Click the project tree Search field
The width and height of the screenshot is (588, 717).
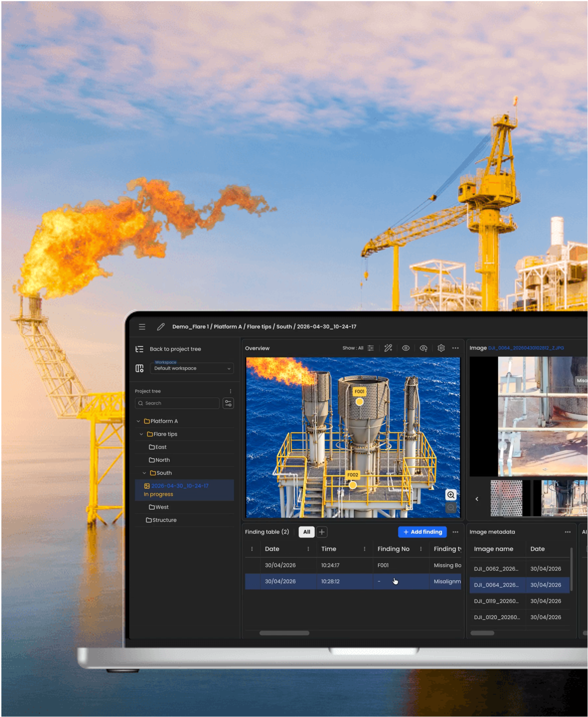coord(177,403)
